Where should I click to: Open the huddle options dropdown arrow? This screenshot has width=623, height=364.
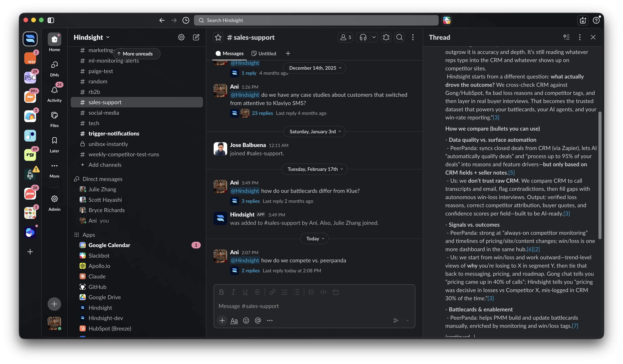[374, 37]
